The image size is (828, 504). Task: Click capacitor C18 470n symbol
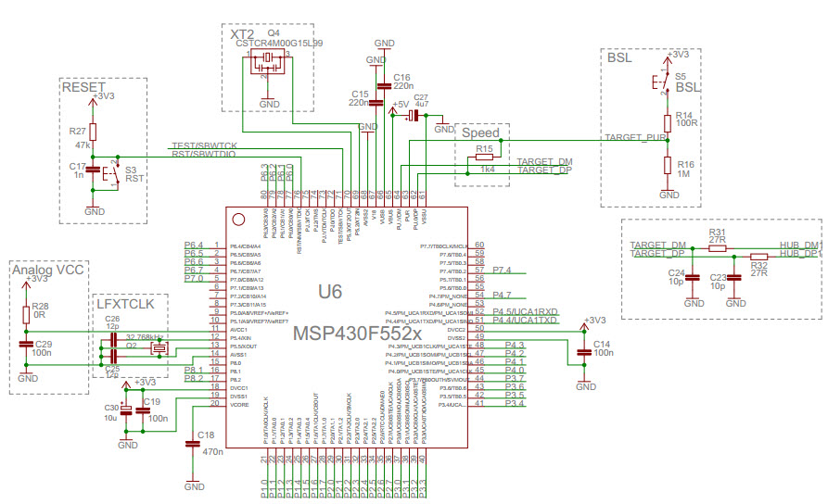(193, 445)
